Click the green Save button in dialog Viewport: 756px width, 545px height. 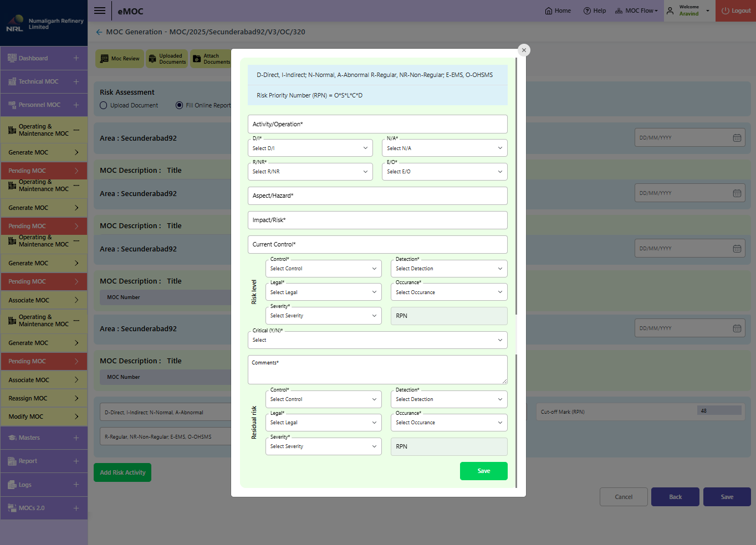483,471
